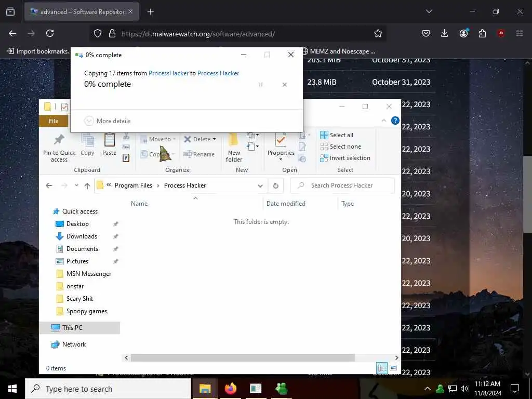Click the Rename ribbon button
This screenshot has height=399, width=532.
coord(199,154)
